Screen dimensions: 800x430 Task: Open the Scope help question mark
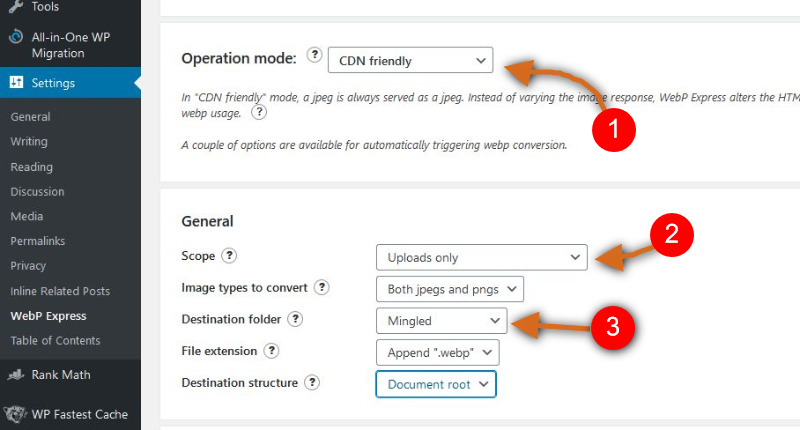pos(229,255)
